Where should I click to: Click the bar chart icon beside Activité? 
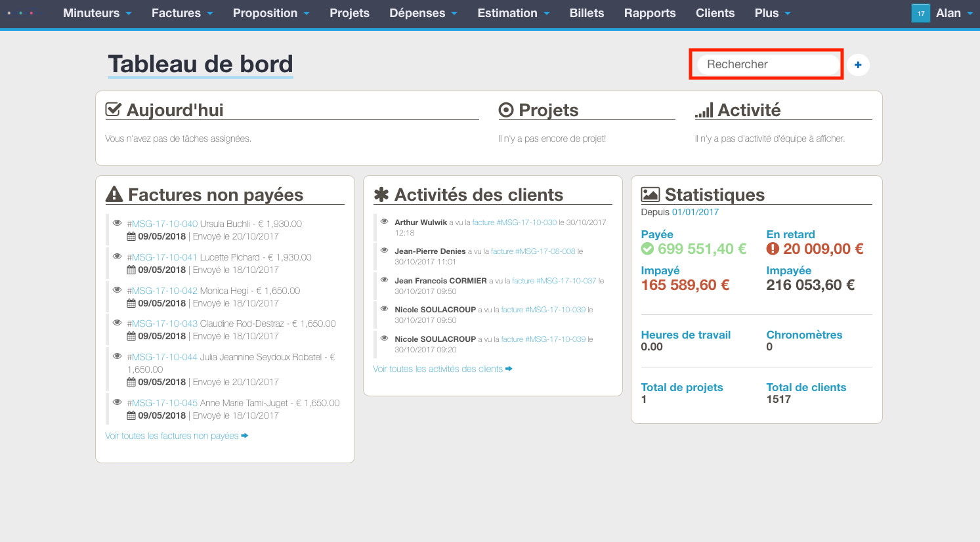click(704, 110)
